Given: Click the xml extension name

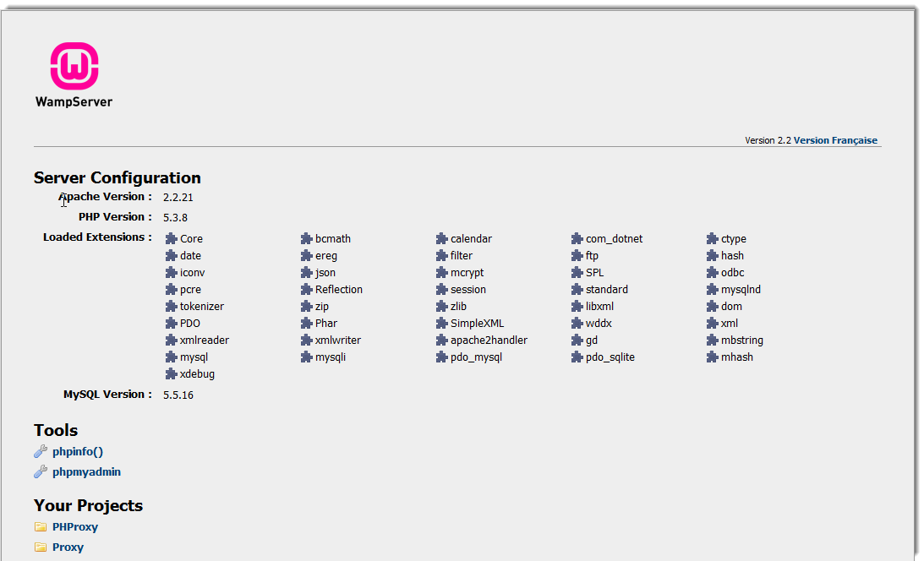Looking at the screenshot, I should pyautogui.click(x=729, y=324).
